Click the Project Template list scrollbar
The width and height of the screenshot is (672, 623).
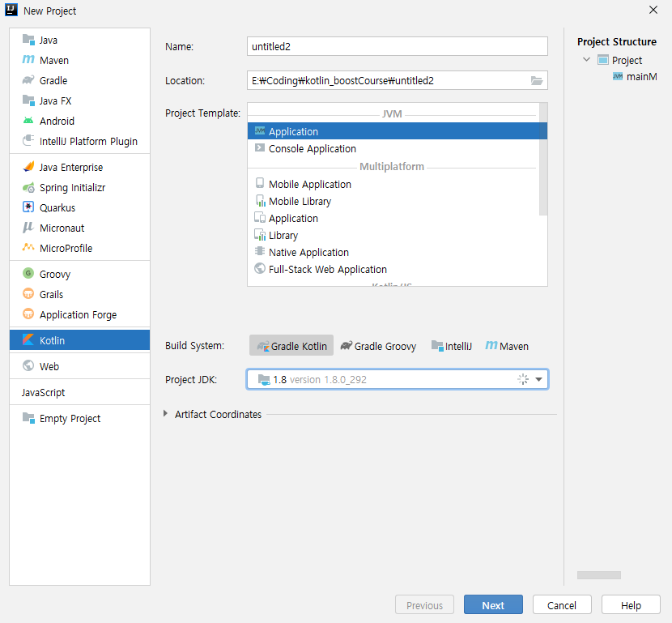point(543,159)
